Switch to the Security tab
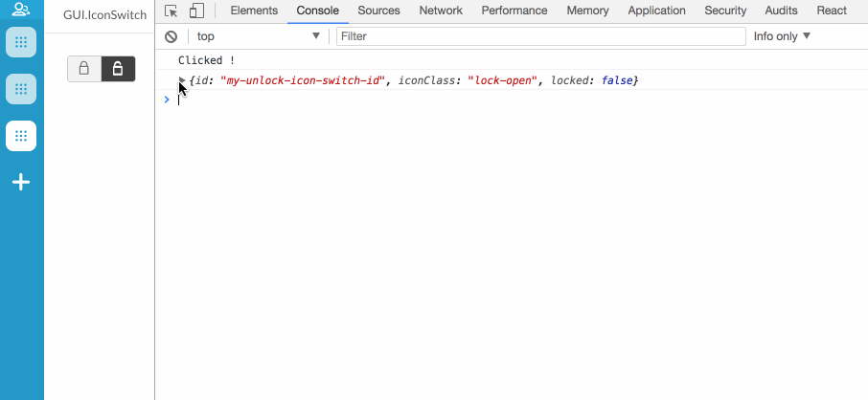The width and height of the screenshot is (868, 400). coord(725,11)
